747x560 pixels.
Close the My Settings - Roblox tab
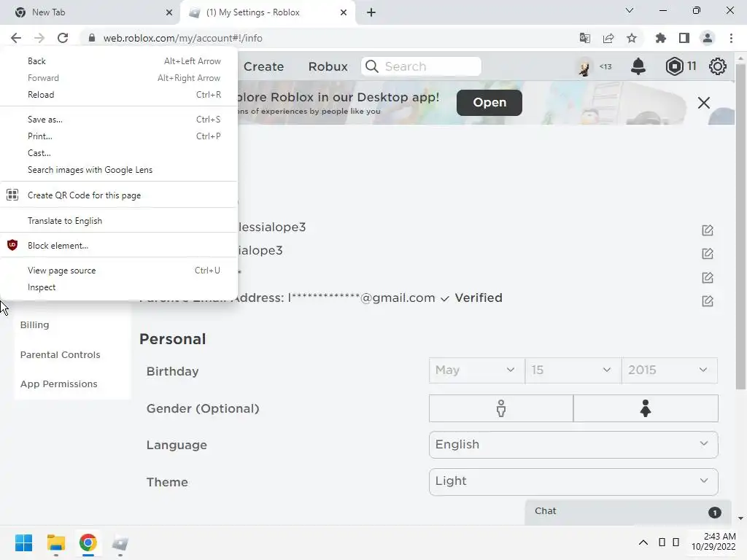pyautogui.click(x=344, y=12)
